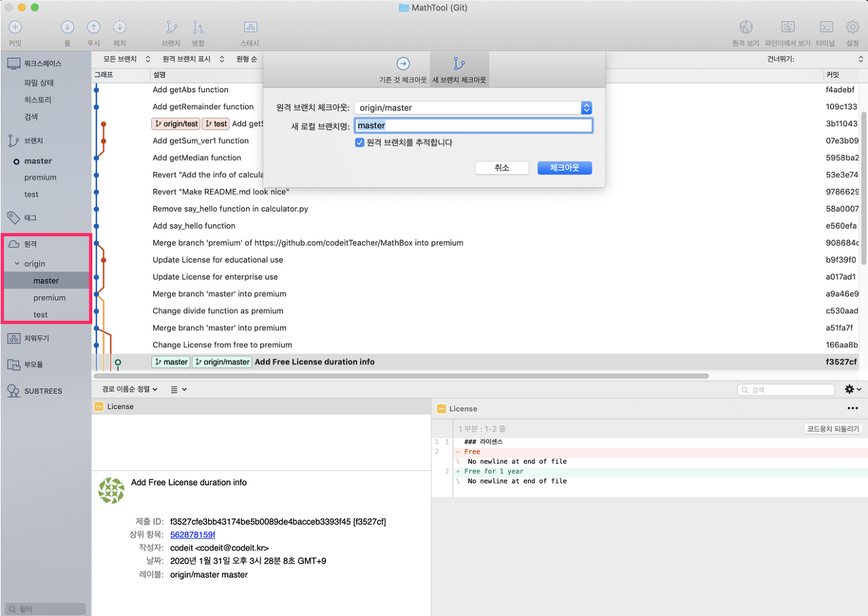Click the submodules icon beside 부모듈
The width and height of the screenshot is (868, 616).
pyautogui.click(x=14, y=365)
